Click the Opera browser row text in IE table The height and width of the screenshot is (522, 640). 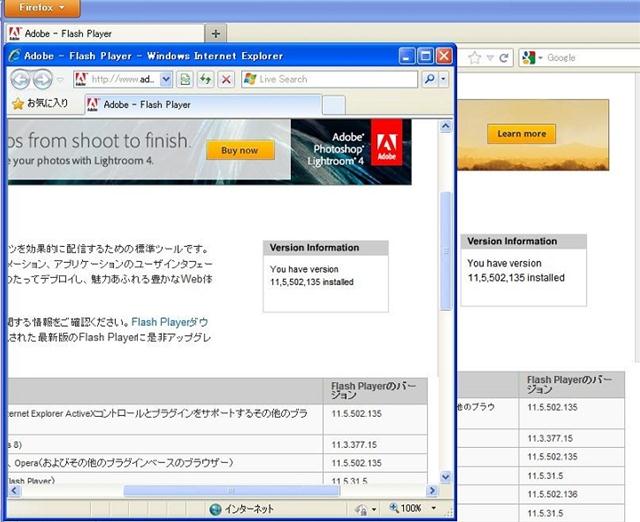[x=124, y=463]
